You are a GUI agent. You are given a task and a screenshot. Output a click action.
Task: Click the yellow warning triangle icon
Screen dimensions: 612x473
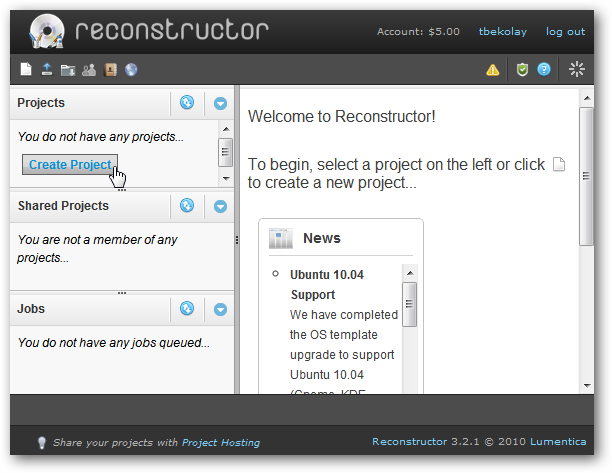493,70
